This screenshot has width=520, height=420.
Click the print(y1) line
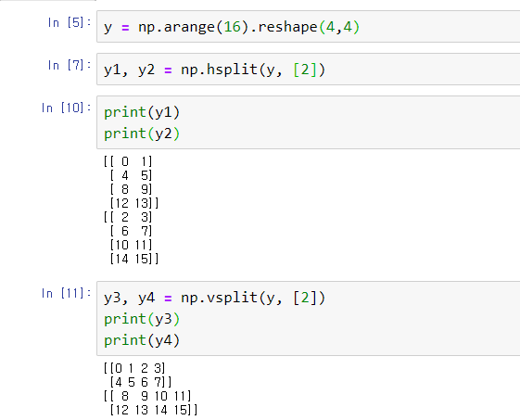click(142, 112)
